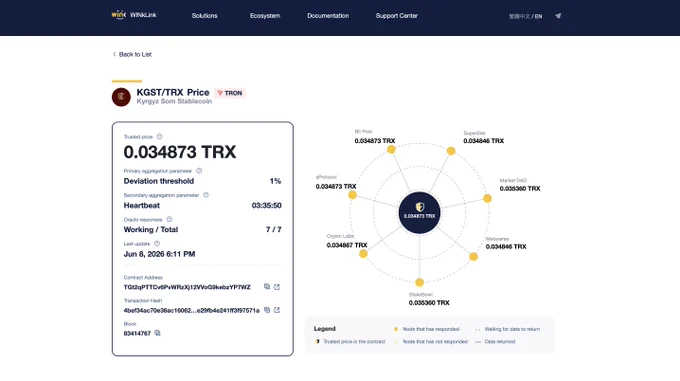The height and width of the screenshot is (381, 680).
Task: Select the Metaverse oracle node dot
Action: coord(474,257)
